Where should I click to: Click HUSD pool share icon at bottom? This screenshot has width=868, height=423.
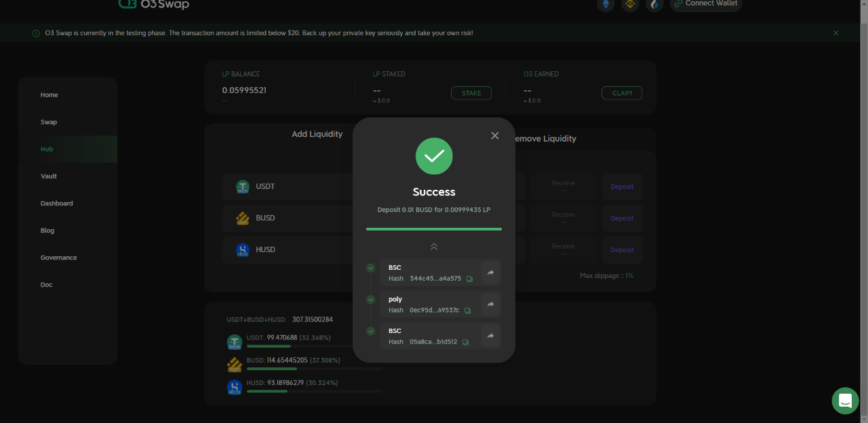tap(235, 387)
